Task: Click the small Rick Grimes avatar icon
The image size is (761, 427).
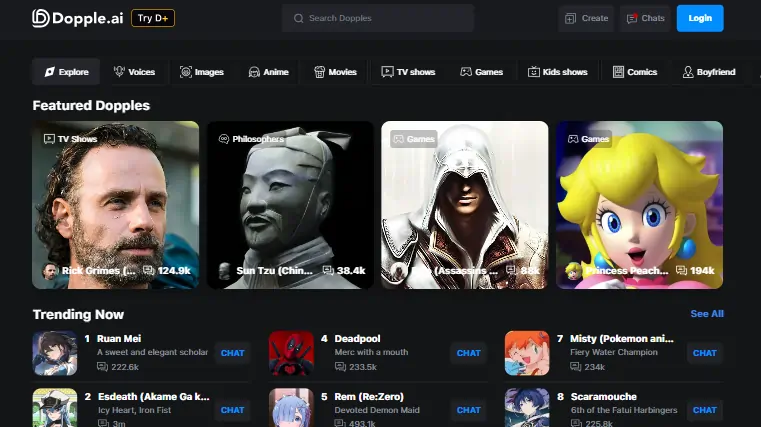Action: [50, 271]
